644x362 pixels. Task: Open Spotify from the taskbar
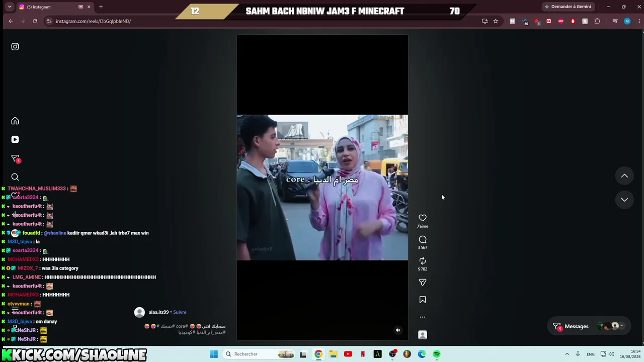pyautogui.click(x=437, y=354)
